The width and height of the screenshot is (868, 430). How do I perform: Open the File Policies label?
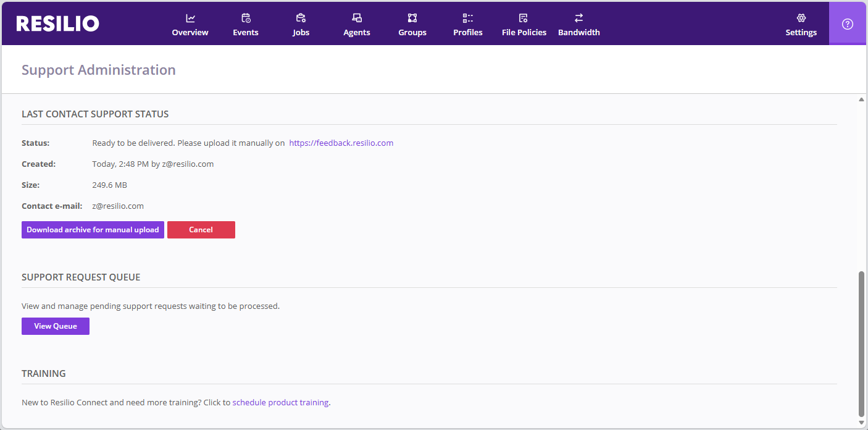[x=524, y=32]
